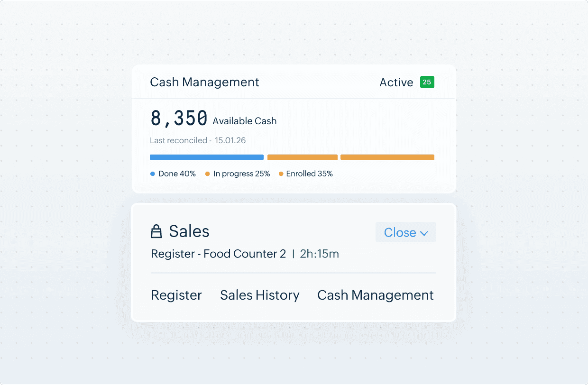588x385 pixels.
Task: Click the 8,350 available cash amount
Action: 179,118
